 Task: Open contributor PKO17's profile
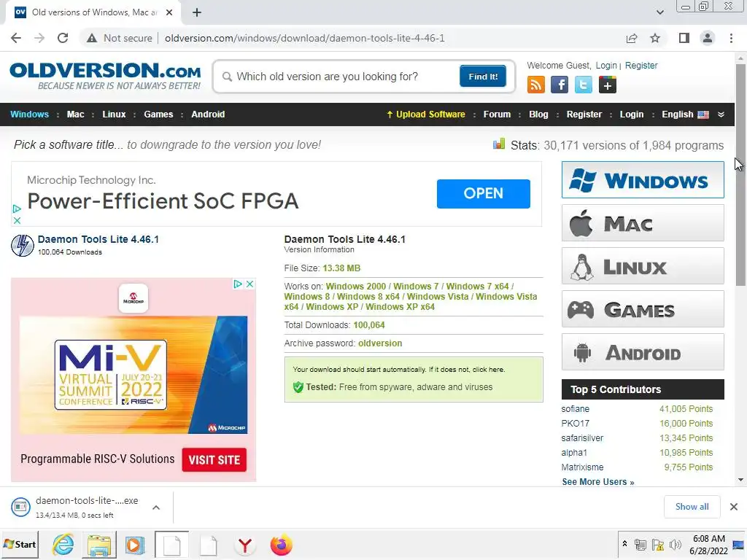(x=575, y=424)
